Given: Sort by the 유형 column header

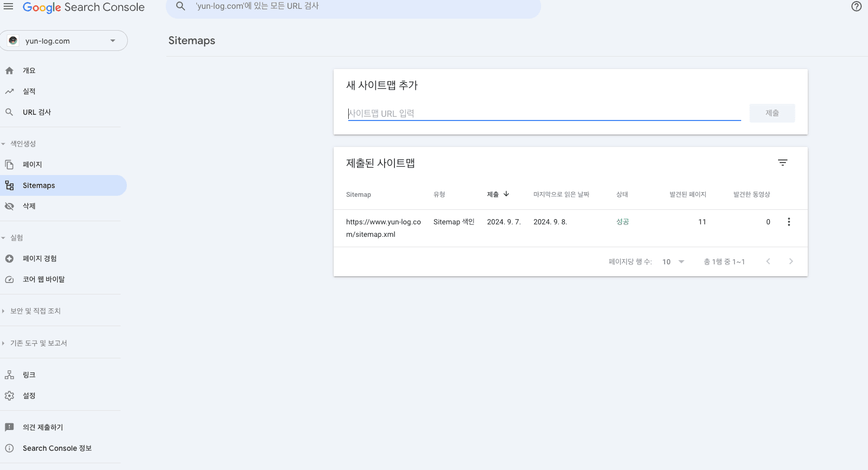Looking at the screenshot, I should [439, 195].
